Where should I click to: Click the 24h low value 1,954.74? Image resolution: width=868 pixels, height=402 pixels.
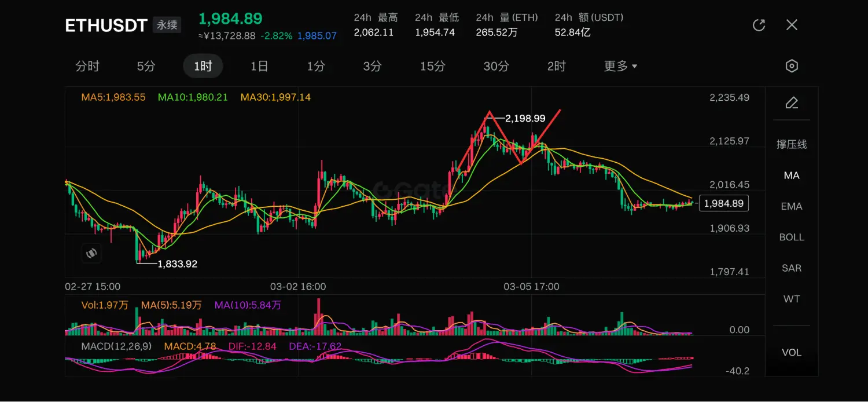435,32
